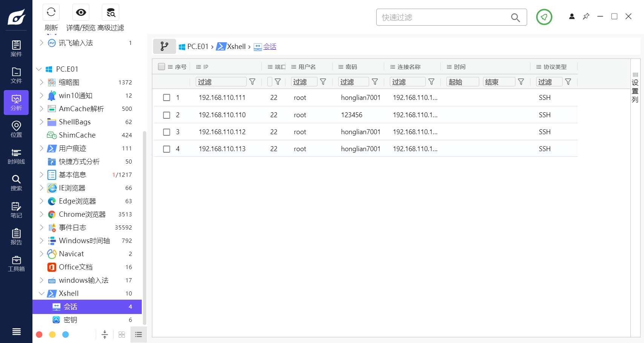This screenshot has height=343, width=644.
Task: Sort by 协议类型 column header
Action: pyautogui.click(x=555, y=67)
